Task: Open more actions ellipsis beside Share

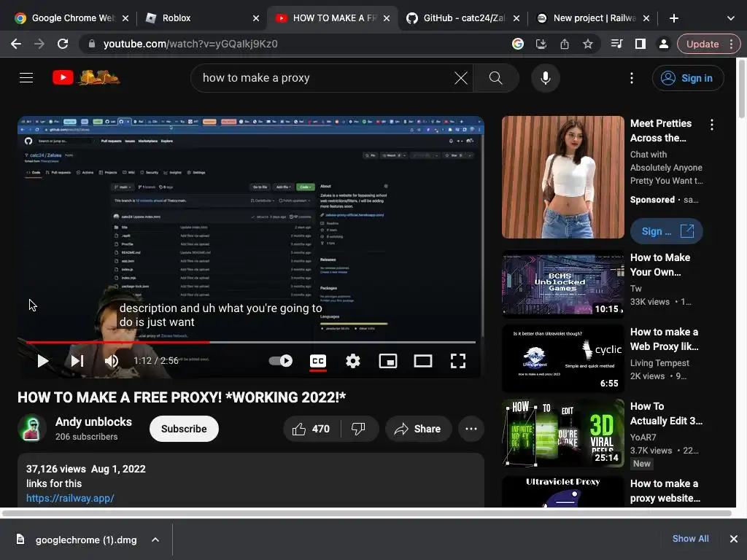Action: coord(471,429)
